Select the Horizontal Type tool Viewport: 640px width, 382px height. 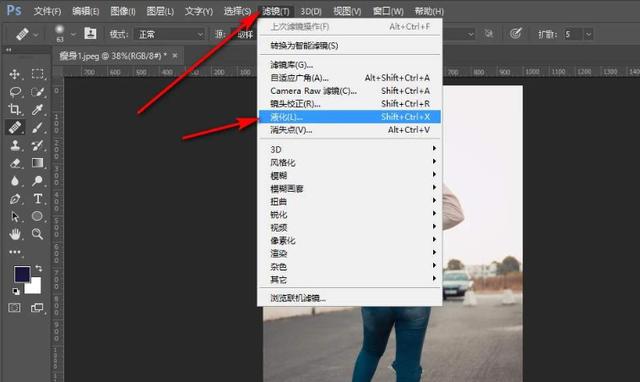[38, 199]
